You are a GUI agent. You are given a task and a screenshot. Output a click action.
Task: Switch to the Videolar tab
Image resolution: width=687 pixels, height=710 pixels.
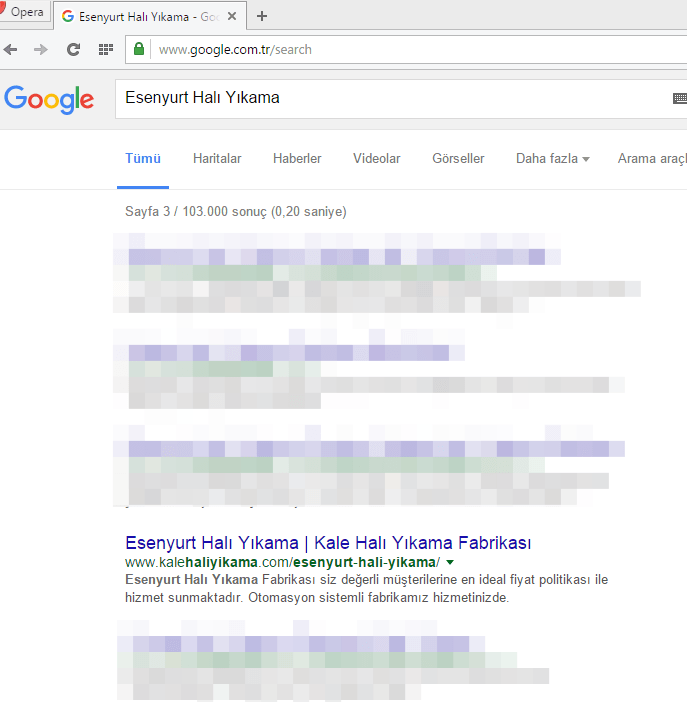377,158
